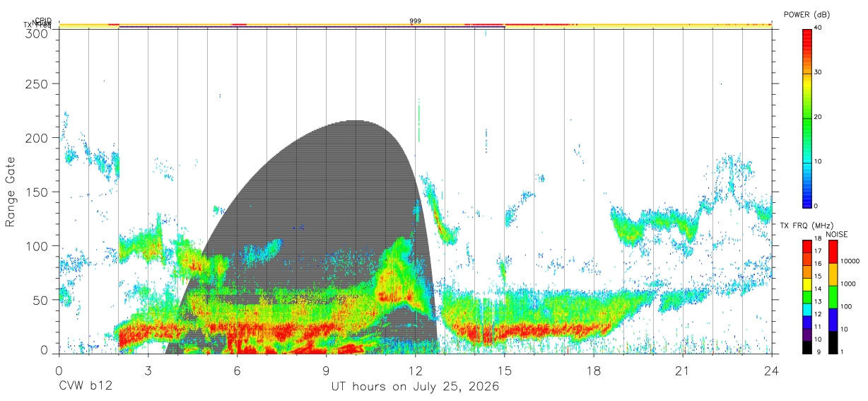This screenshot has width=868, height=401.
Task: Click the 18 tick label on the UT hours axis
Action: click(x=594, y=371)
